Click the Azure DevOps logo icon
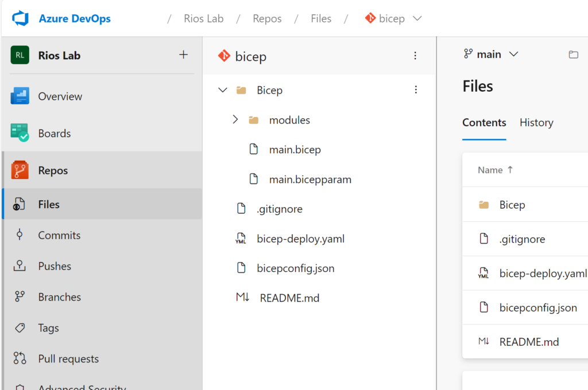This screenshot has height=390, width=588. (x=20, y=18)
